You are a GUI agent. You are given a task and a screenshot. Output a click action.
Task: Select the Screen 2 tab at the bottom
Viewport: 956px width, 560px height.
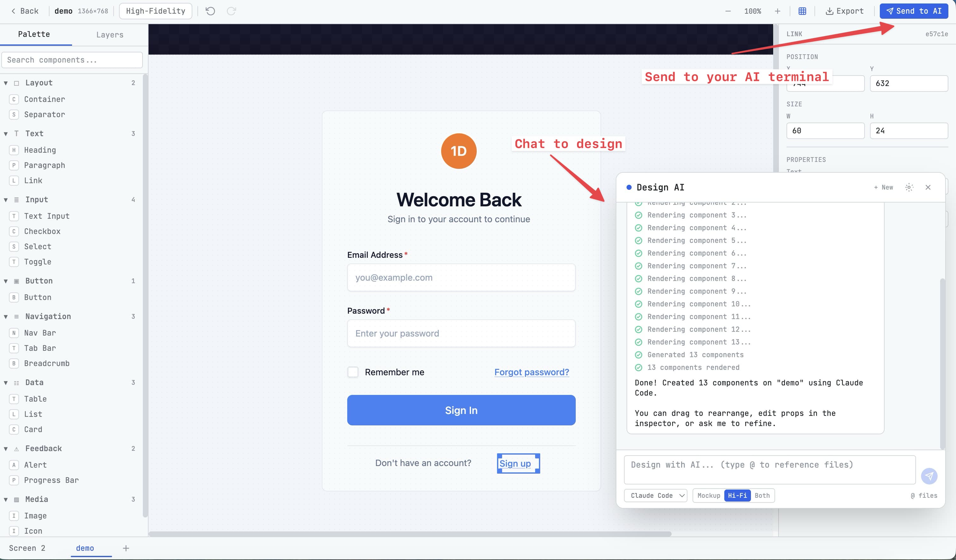click(27, 548)
